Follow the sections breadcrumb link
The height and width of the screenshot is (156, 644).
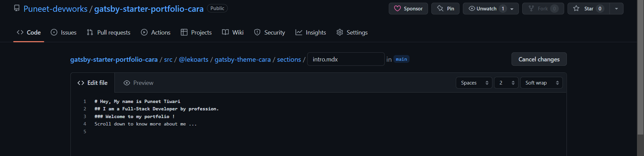click(x=289, y=59)
